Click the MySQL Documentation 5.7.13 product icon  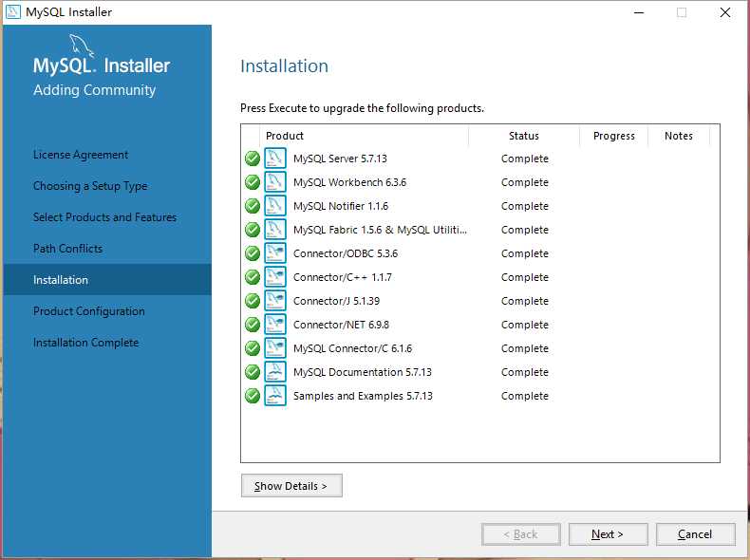(x=275, y=371)
